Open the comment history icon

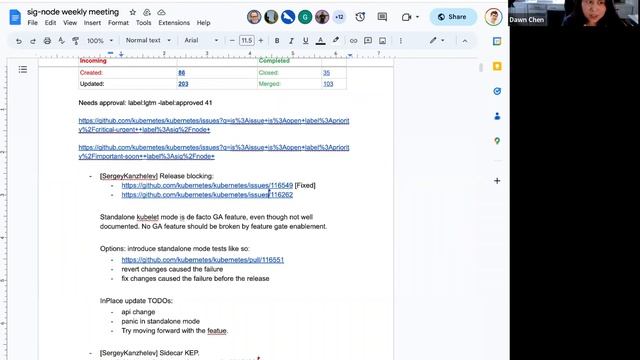(x=382, y=17)
